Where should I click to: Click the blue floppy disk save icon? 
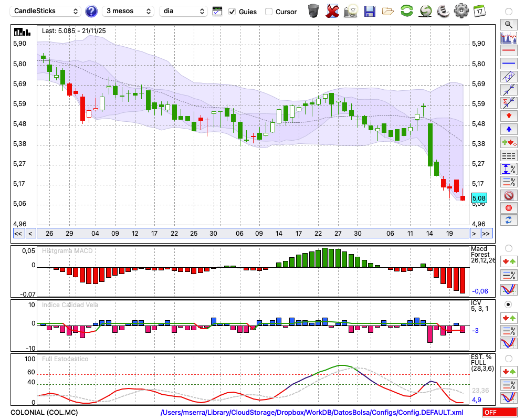(370, 11)
